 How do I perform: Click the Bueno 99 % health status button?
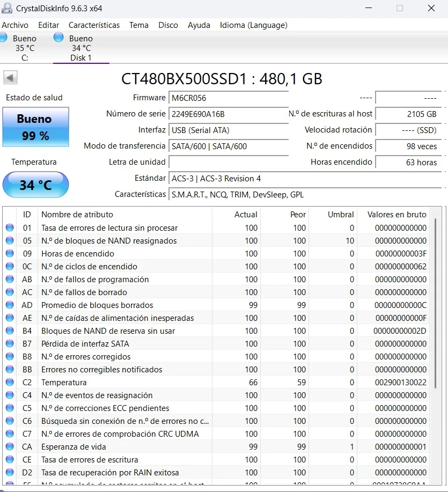coord(36,127)
